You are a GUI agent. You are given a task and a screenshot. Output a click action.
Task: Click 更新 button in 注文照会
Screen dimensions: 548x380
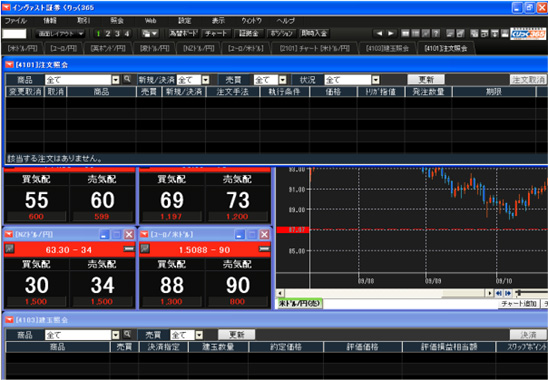(x=426, y=80)
